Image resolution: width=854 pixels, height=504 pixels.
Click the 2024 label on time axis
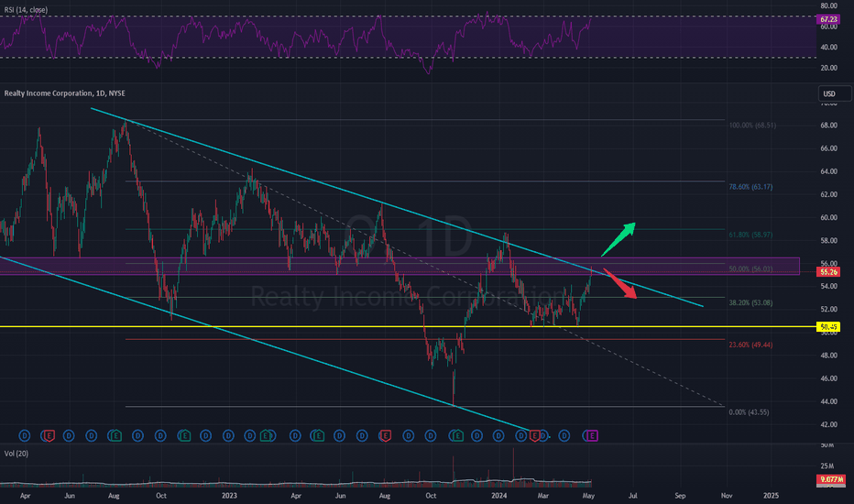coord(498,496)
